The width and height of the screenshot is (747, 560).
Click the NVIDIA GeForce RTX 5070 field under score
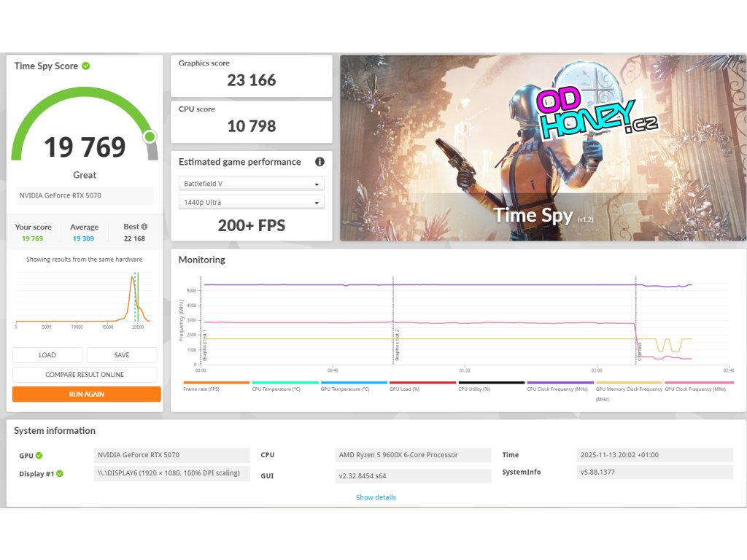click(85, 195)
